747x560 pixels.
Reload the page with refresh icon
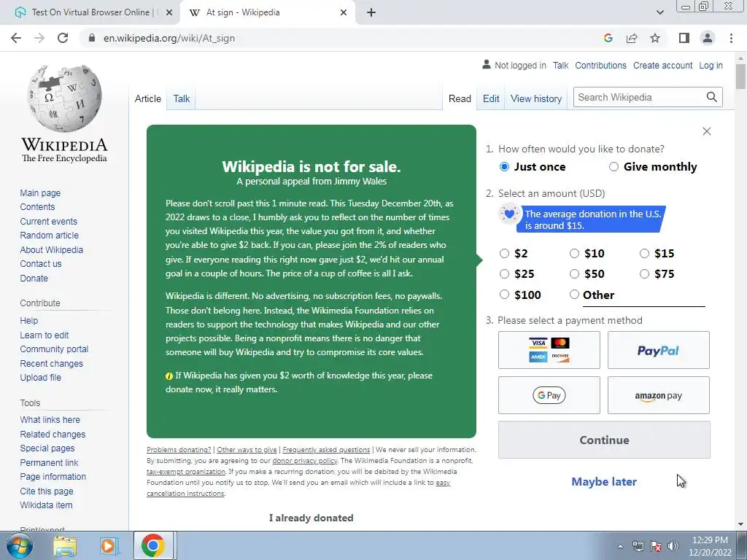(63, 38)
